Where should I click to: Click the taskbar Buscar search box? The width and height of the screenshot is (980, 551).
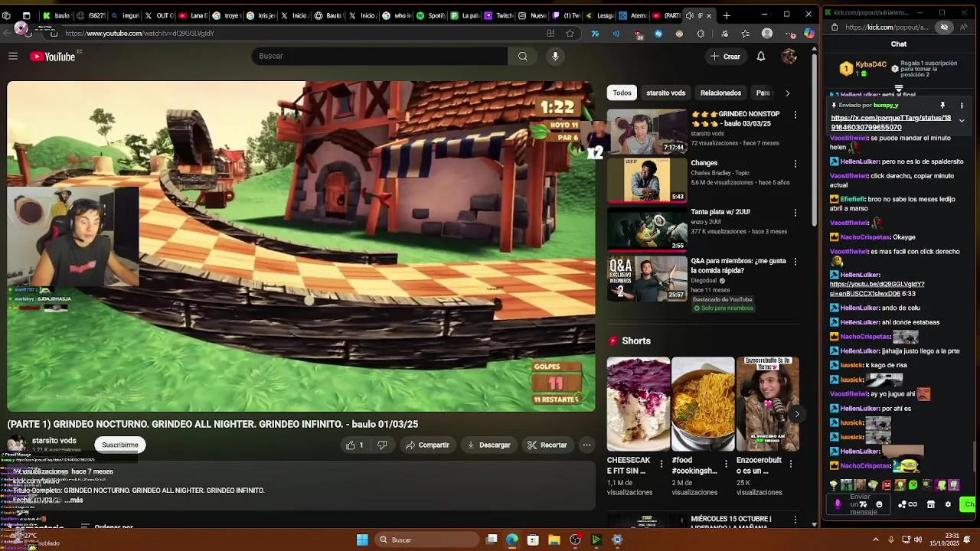(426, 540)
